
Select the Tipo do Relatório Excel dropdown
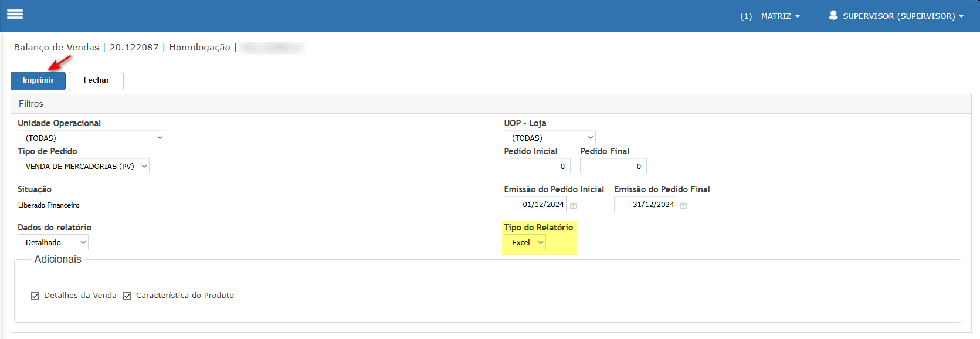[525, 243]
